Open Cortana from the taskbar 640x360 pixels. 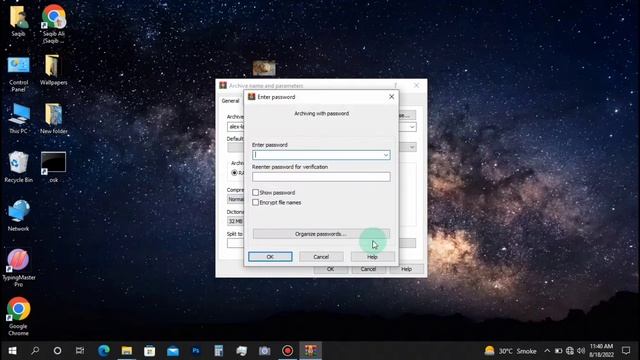click(x=58, y=351)
